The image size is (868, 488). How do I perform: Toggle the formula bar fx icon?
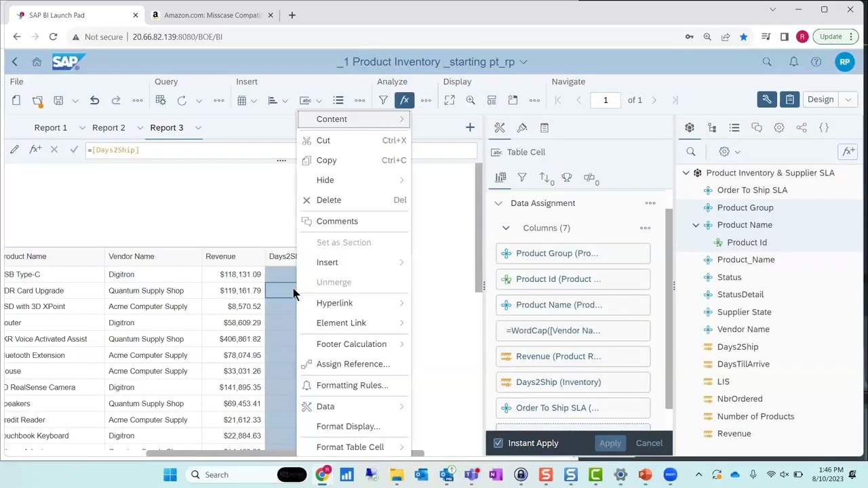click(404, 100)
